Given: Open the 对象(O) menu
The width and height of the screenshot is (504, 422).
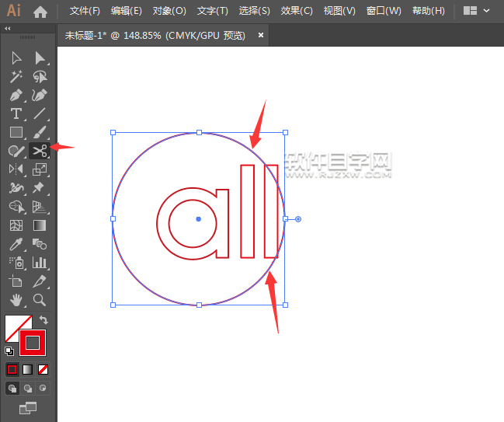Looking at the screenshot, I should (169, 11).
